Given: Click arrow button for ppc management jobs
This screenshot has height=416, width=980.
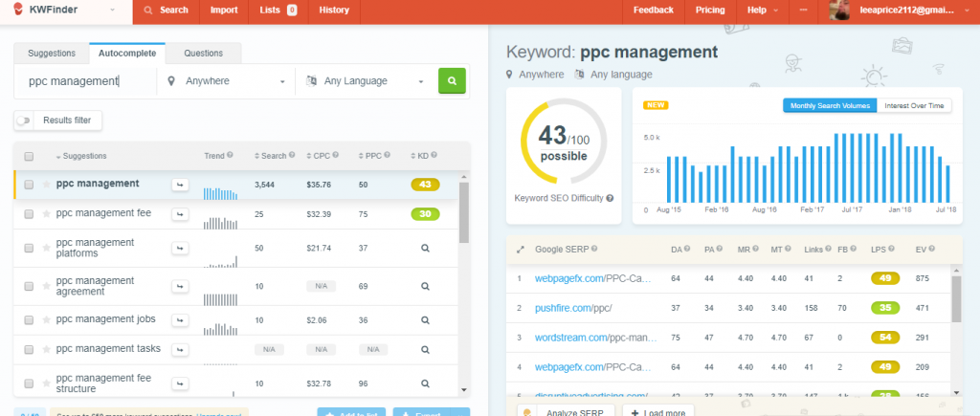Looking at the screenshot, I should [180, 319].
